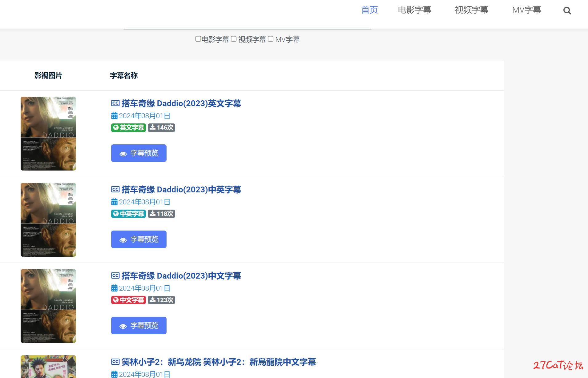Viewport: 588px width, 378px height.
Task: Select the teal 中英字幕 language tag
Action: tap(128, 214)
